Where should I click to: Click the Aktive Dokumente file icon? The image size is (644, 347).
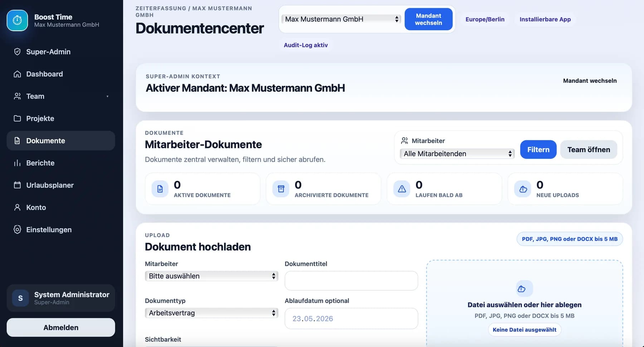coord(160,189)
